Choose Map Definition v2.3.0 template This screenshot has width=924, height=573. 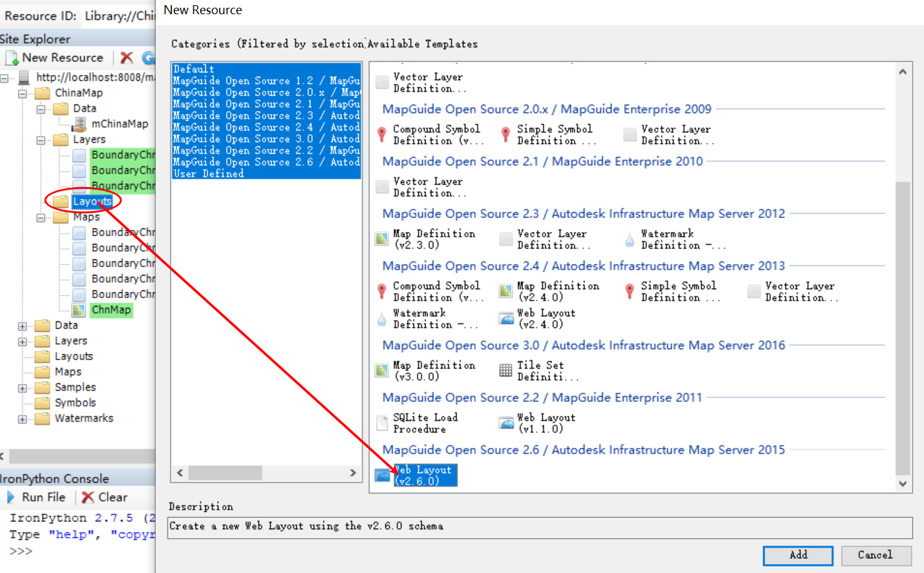(x=426, y=239)
